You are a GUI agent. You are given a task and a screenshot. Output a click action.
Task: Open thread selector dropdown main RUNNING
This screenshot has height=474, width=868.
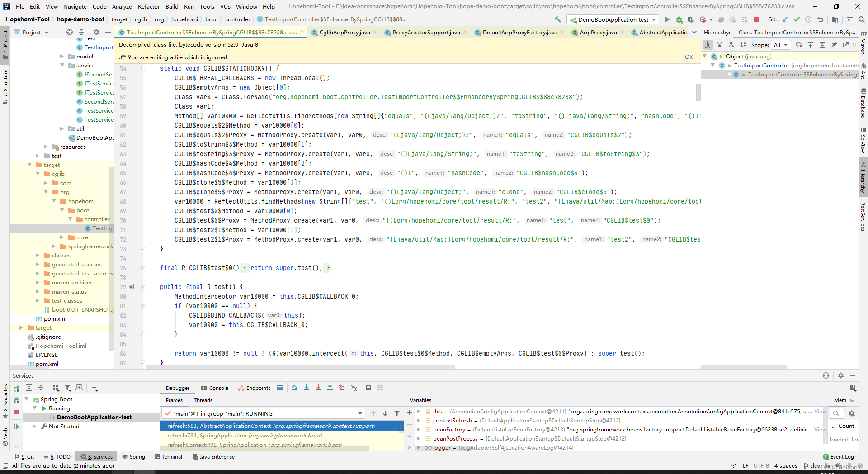click(263, 413)
